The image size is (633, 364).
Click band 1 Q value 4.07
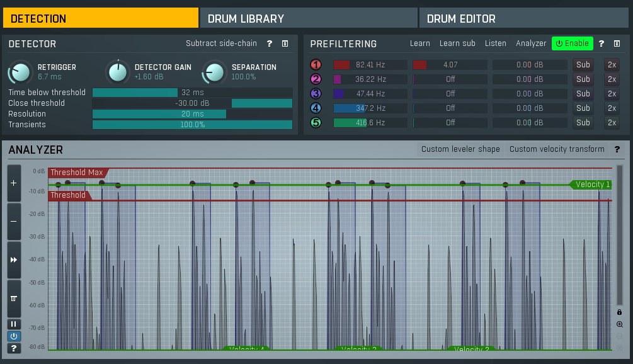(450, 65)
